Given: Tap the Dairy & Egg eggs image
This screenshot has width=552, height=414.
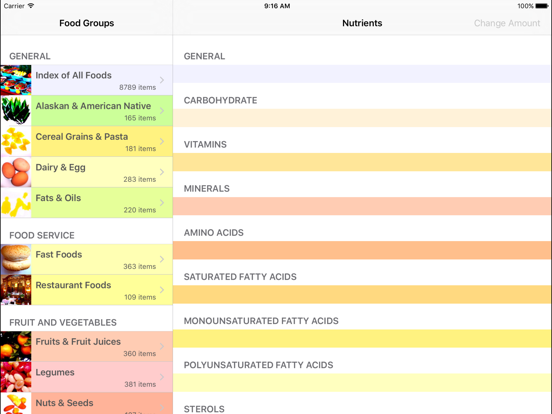Looking at the screenshot, I should [16, 172].
